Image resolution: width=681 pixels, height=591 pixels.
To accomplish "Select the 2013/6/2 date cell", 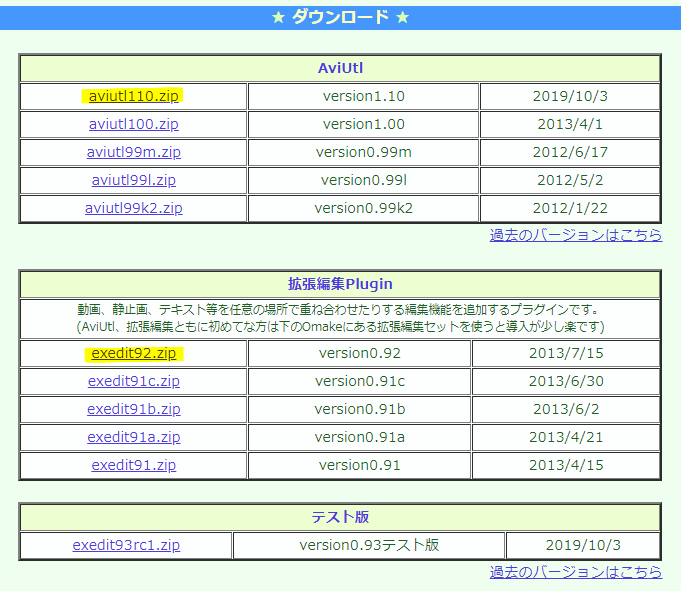I will (566, 409).
